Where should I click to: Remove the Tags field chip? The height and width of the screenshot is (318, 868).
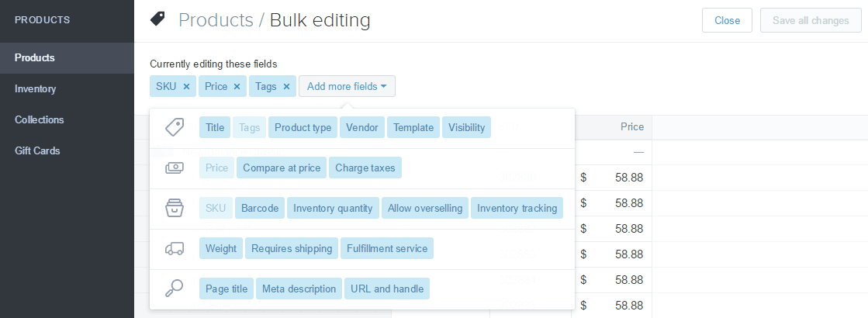286,87
